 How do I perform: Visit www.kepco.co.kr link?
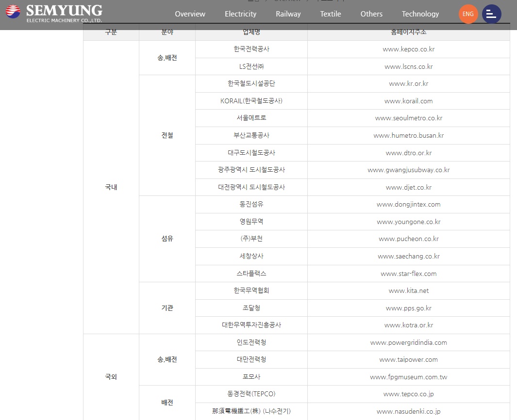pyautogui.click(x=409, y=49)
